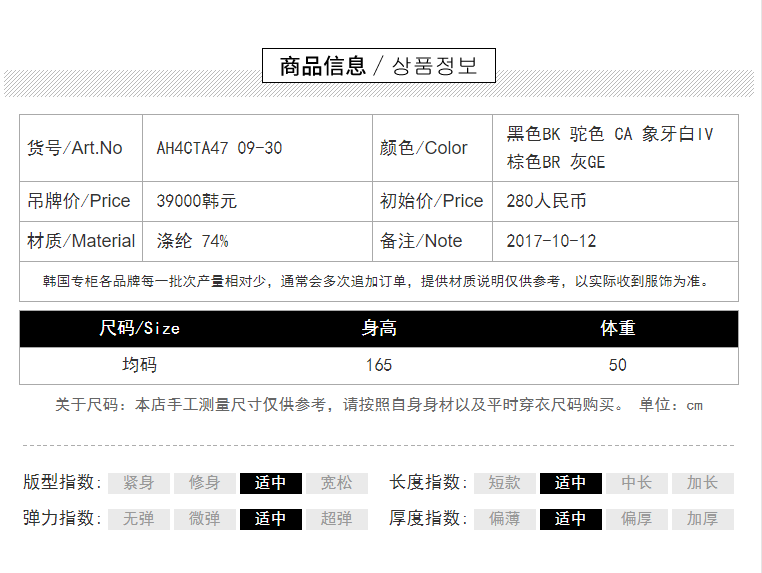
Task: Choose highlighted 适中 in 弹力指数 row
Action: [x=271, y=519]
